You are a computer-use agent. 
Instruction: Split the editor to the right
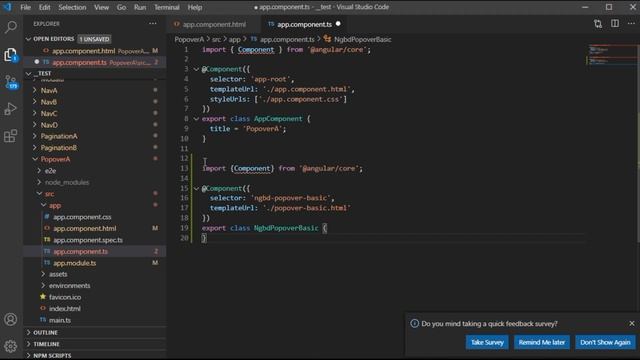tap(615, 24)
